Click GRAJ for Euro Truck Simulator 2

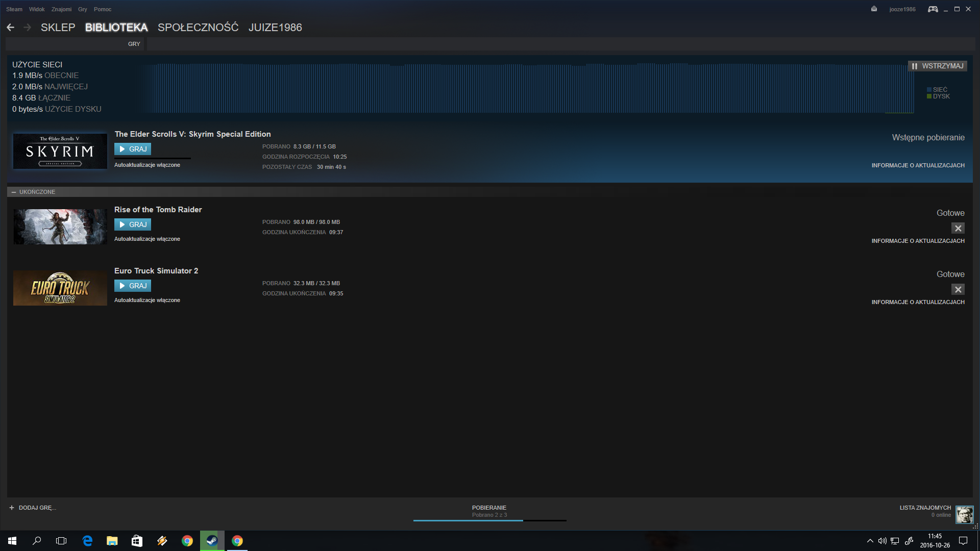click(133, 286)
